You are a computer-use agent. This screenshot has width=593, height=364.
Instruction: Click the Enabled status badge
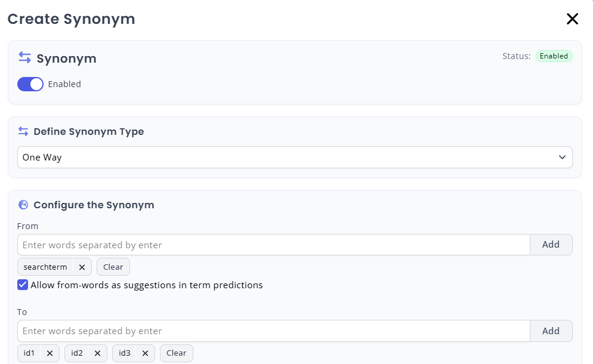(554, 55)
